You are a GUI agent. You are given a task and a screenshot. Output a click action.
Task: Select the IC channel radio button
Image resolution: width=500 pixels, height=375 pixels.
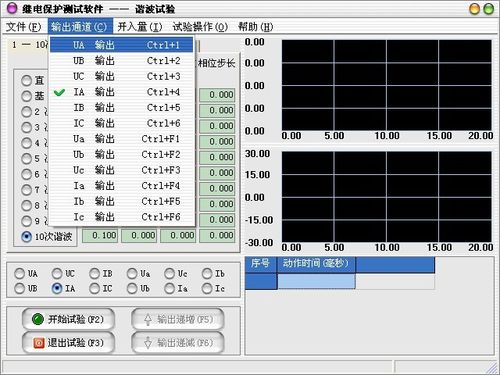coord(94,288)
